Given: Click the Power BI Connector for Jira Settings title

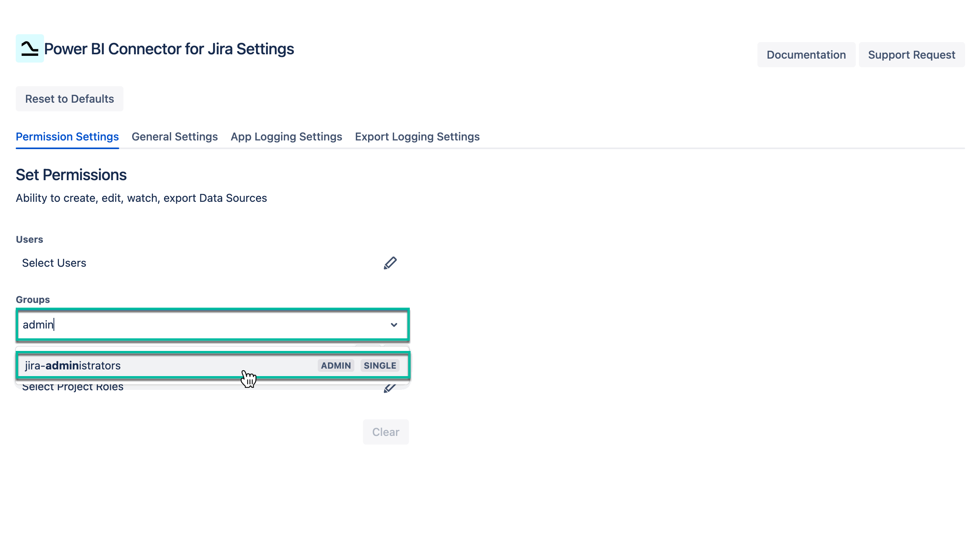Looking at the screenshot, I should pos(169,49).
